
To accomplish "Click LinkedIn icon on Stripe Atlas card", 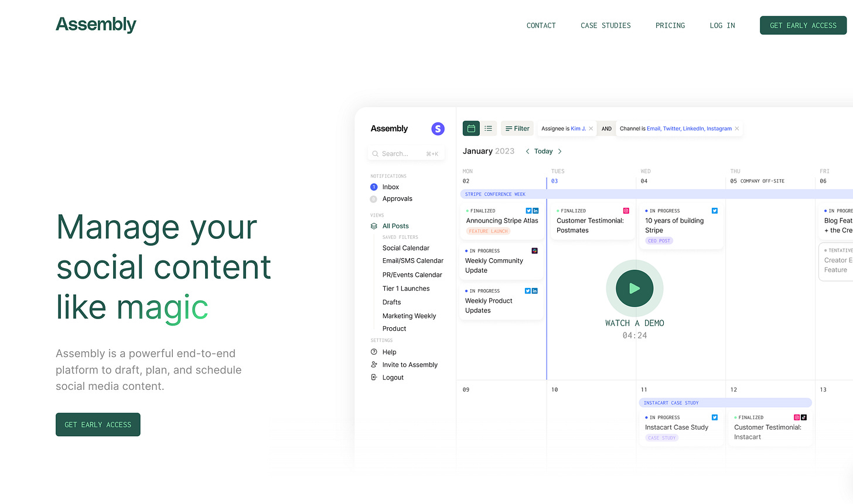I will pyautogui.click(x=535, y=211).
